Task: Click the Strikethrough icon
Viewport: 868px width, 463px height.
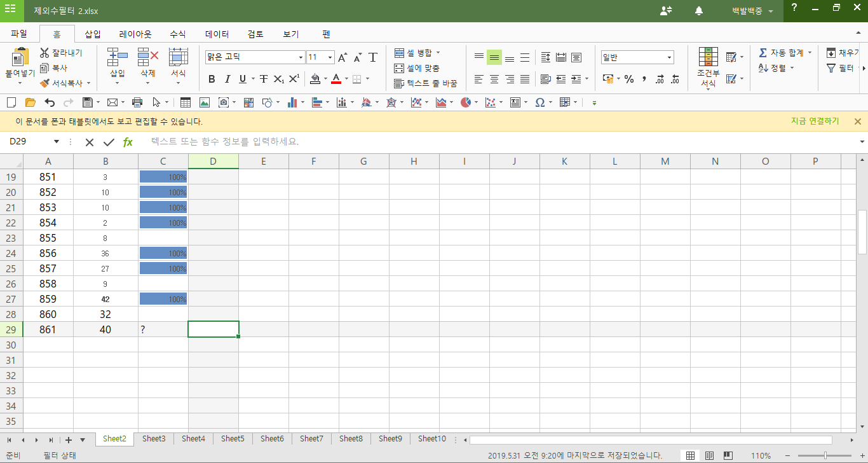Action: point(263,79)
